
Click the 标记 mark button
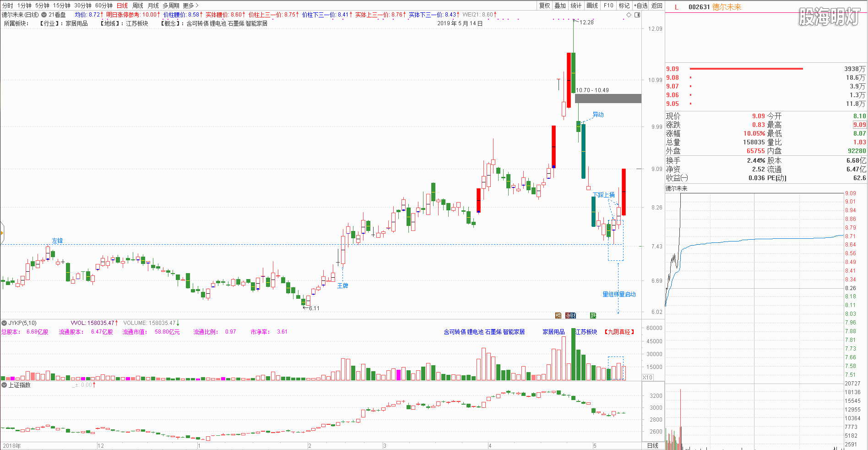coord(624,5)
